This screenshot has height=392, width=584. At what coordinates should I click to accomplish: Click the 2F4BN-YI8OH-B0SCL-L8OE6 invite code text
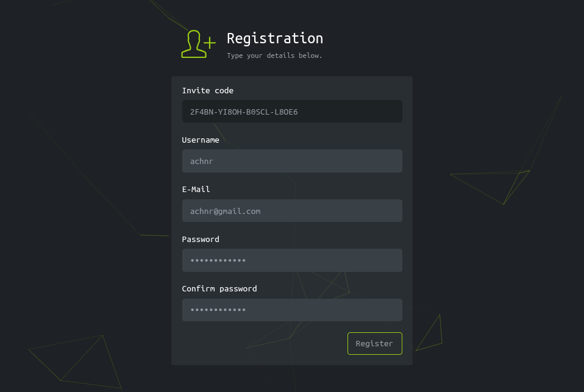point(244,112)
